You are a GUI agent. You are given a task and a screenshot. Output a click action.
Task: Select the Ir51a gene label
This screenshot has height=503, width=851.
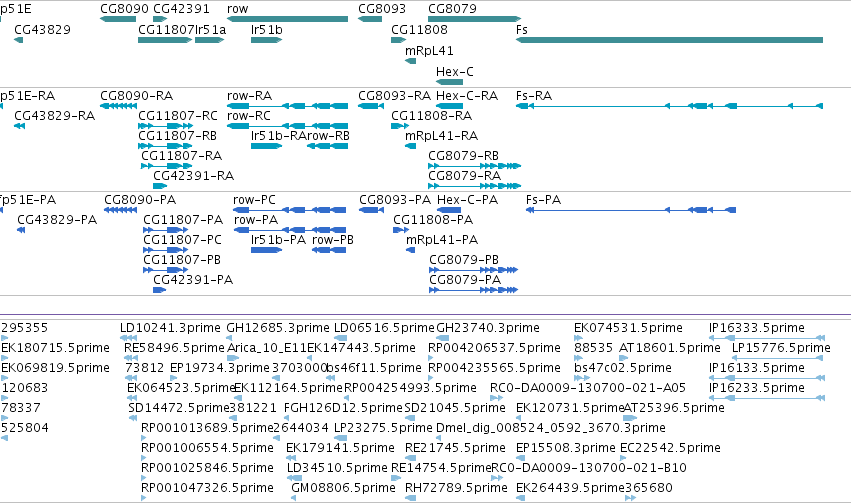211,29
